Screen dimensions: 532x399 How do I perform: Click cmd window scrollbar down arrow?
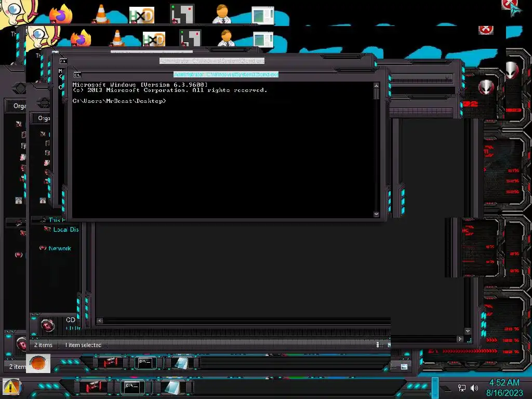tap(376, 214)
